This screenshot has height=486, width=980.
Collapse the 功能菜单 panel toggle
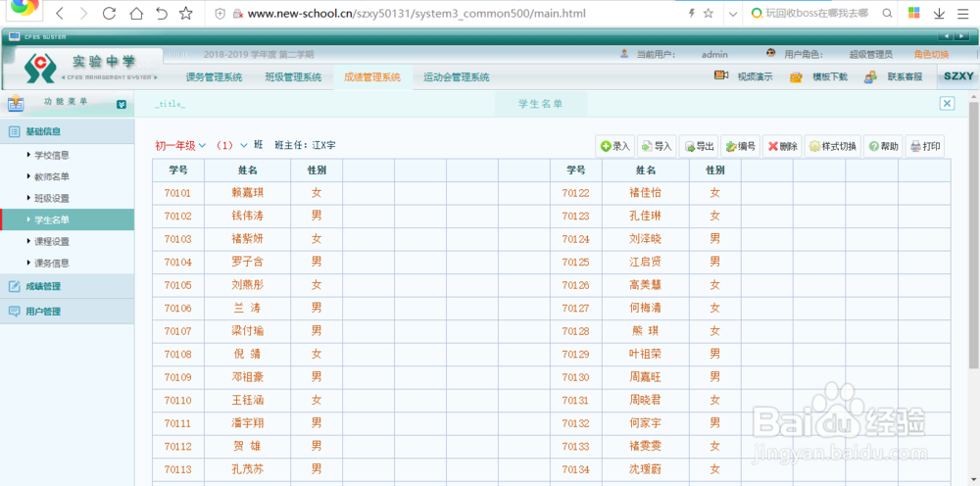point(122,104)
